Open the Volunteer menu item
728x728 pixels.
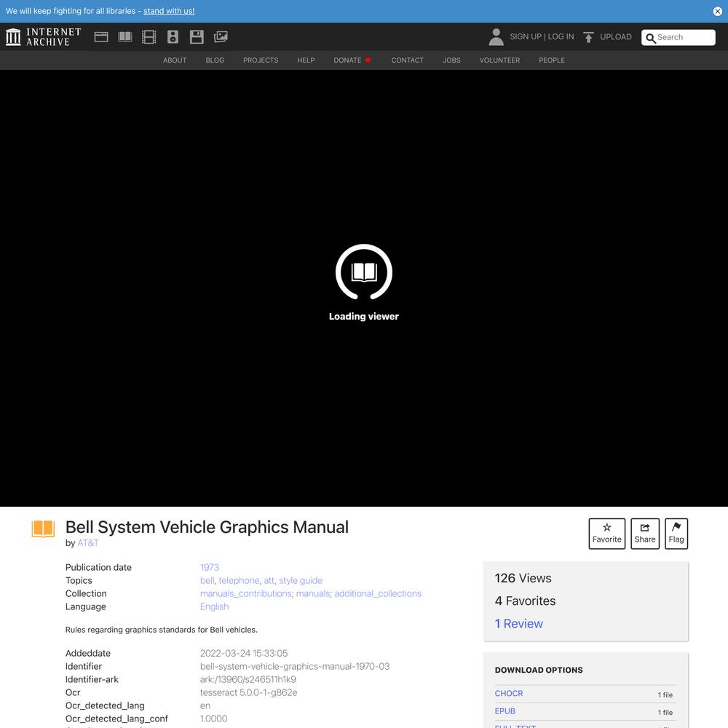click(499, 60)
